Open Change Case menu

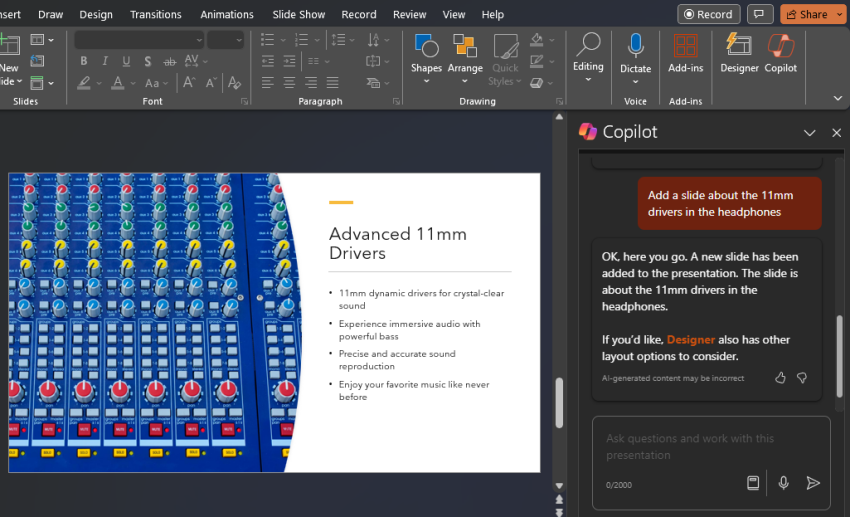(x=156, y=83)
